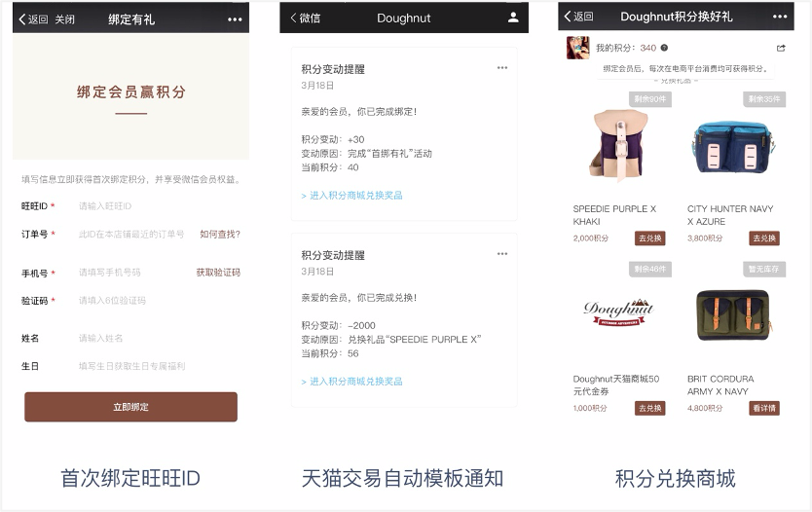
Task: Open the profile icon in Doughnut header
Action: 513,18
